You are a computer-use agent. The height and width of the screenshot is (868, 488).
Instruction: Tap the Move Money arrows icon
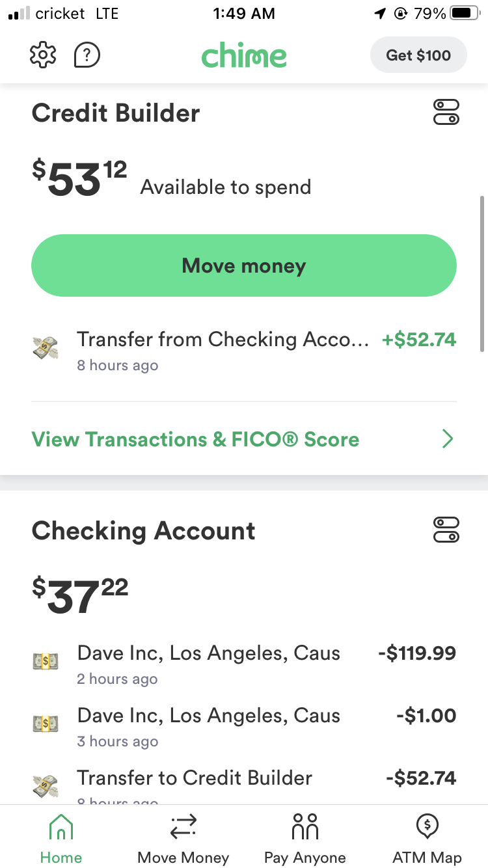(183, 827)
